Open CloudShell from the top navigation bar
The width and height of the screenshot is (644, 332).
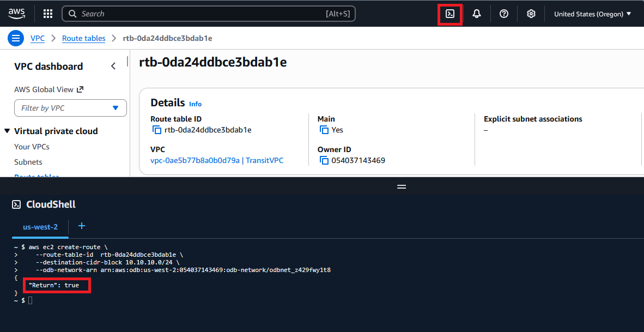[450, 14]
